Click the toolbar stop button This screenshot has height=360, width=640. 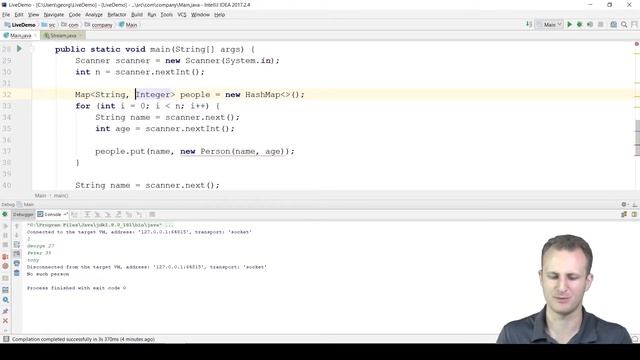coord(600,25)
